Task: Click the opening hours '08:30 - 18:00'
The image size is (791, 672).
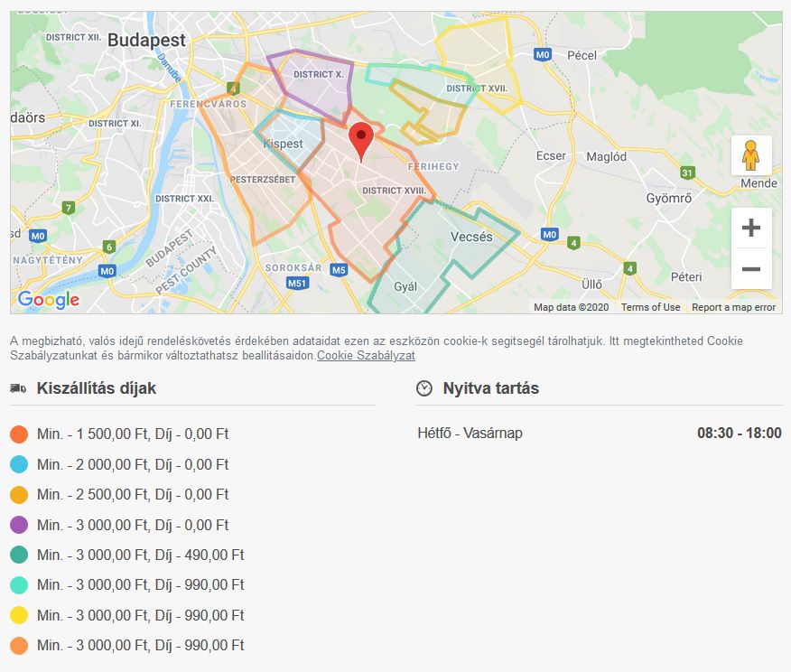Action: tap(739, 434)
